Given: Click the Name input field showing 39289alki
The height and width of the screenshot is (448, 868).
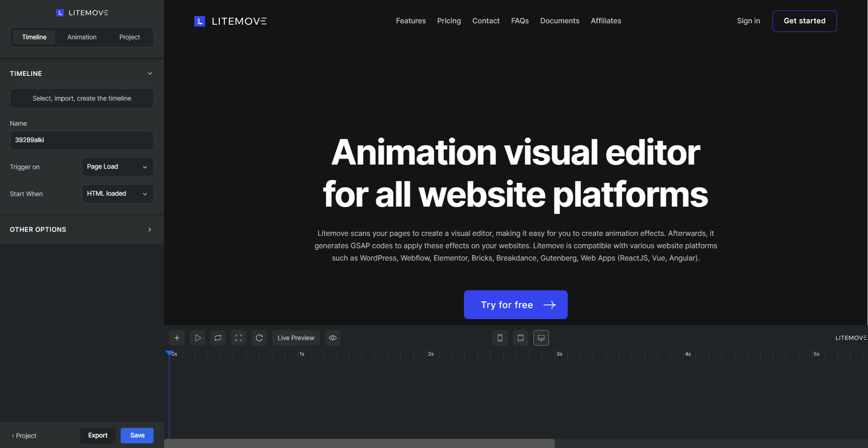Looking at the screenshot, I should tap(81, 140).
